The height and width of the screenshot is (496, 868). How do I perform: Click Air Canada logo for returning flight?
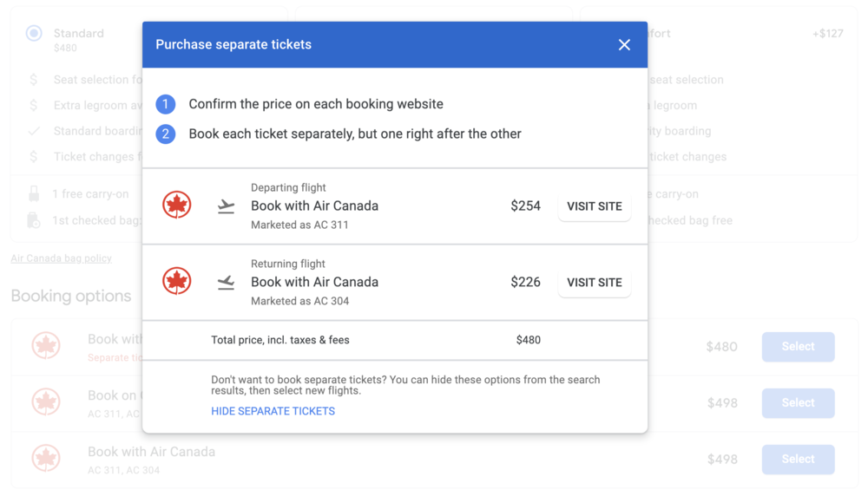click(177, 282)
